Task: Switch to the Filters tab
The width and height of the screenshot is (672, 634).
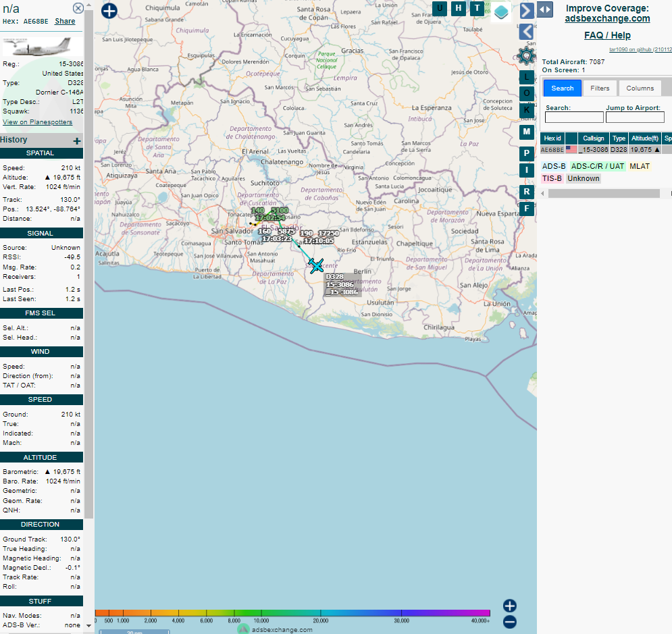Action: click(600, 88)
